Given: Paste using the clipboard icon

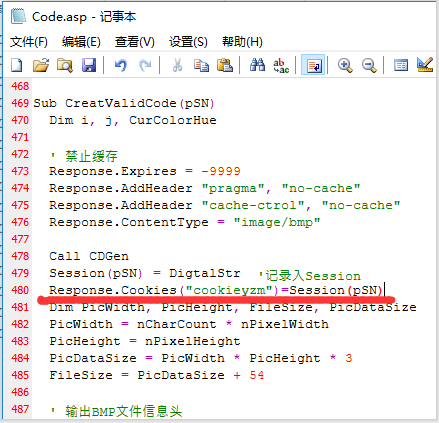Looking at the screenshot, I should coord(225,65).
